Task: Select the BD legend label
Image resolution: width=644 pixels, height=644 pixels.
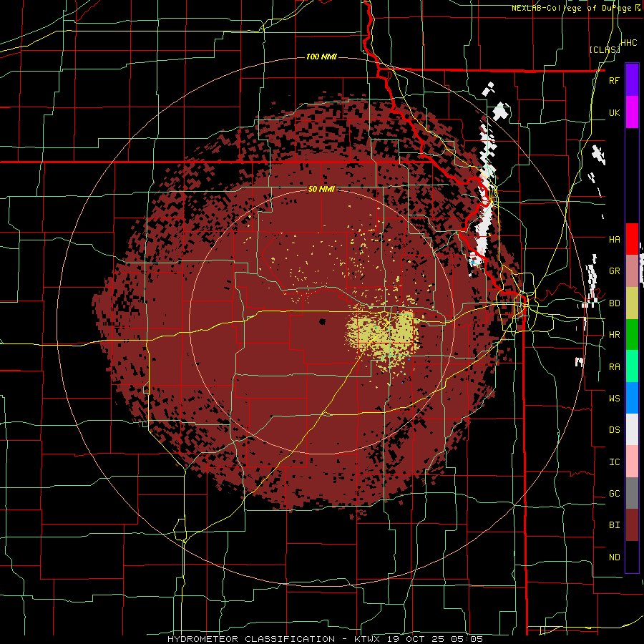Action: tap(614, 303)
